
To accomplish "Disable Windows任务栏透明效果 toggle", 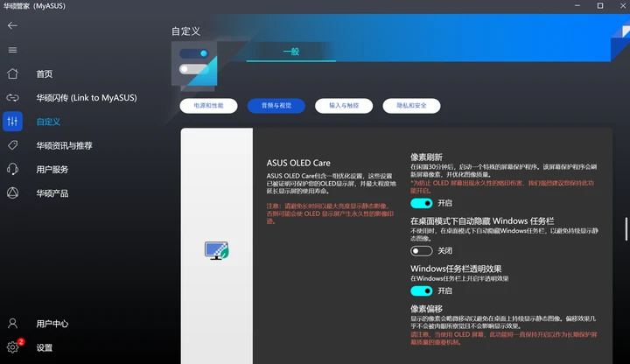I will coord(422,290).
